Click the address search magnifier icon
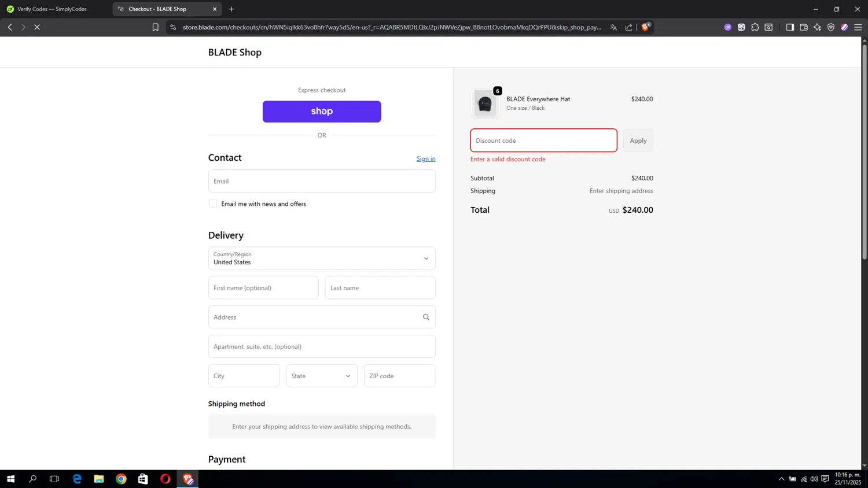The width and height of the screenshot is (868, 488). click(x=426, y=317)
